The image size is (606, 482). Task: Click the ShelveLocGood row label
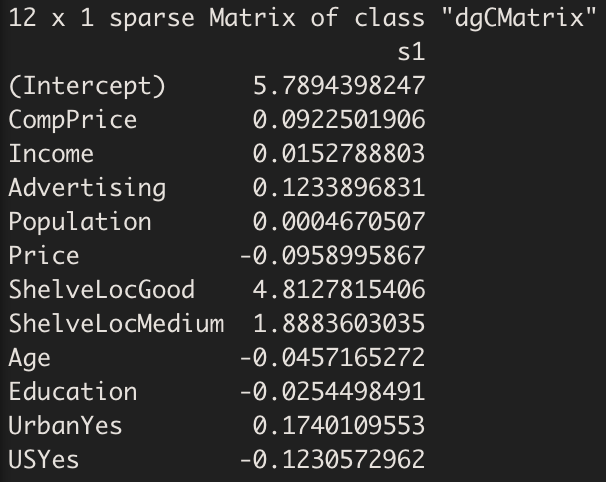point(102,290)
